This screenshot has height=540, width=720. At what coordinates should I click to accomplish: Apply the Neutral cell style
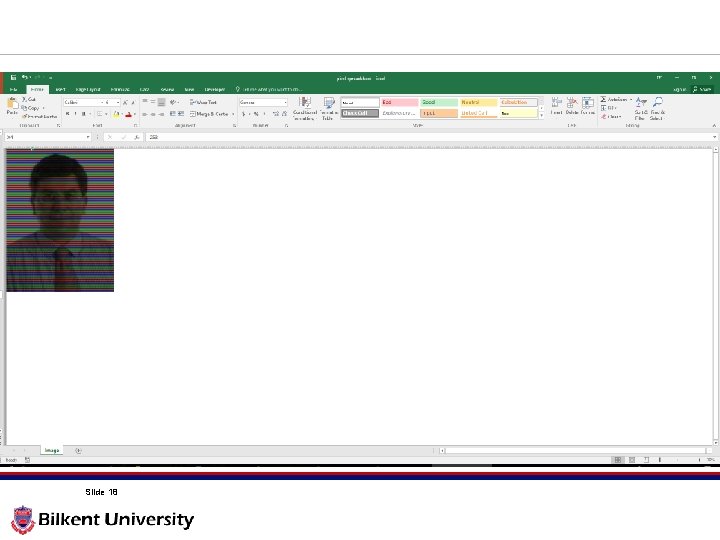pos(478,102)
